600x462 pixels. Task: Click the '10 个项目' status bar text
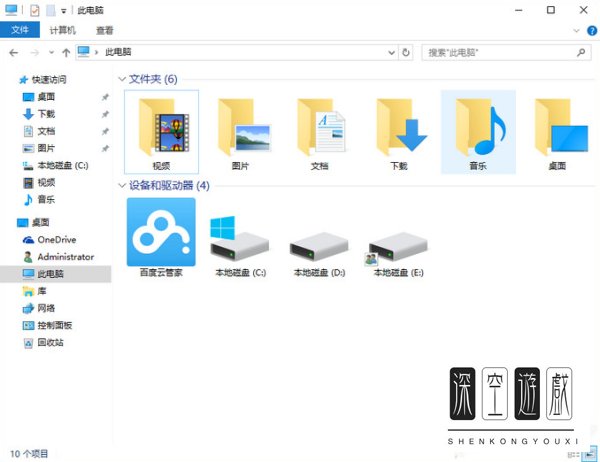(x=29, y=454)
